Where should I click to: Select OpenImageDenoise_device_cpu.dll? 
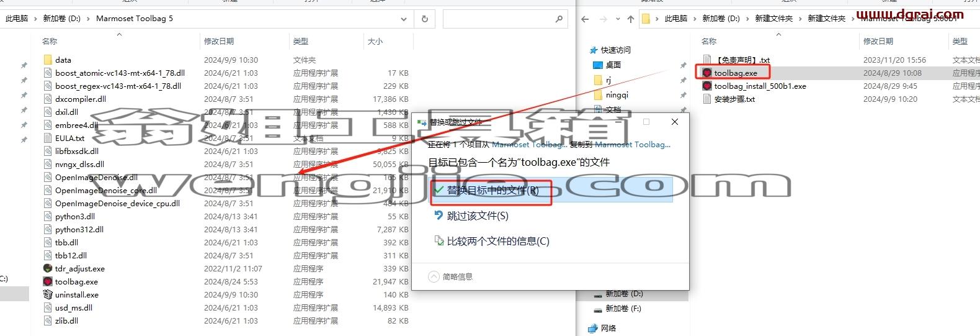[x=117, y=203]
